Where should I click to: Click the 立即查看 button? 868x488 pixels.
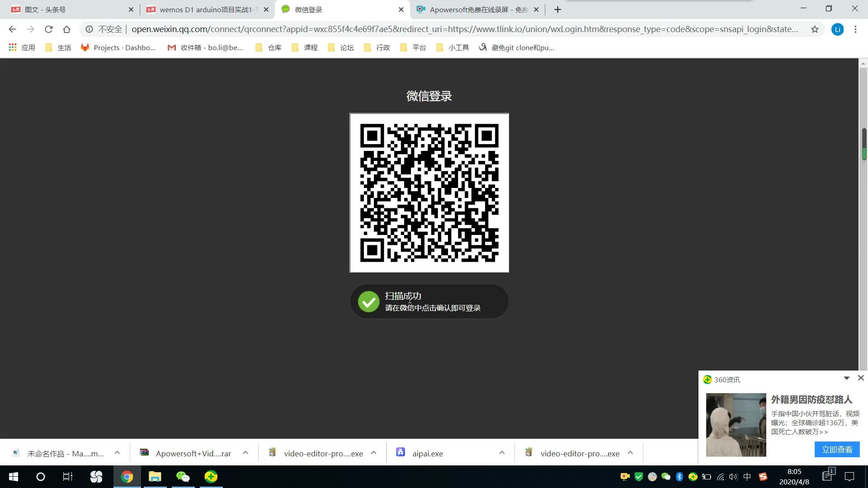click(x=837, y=450)
